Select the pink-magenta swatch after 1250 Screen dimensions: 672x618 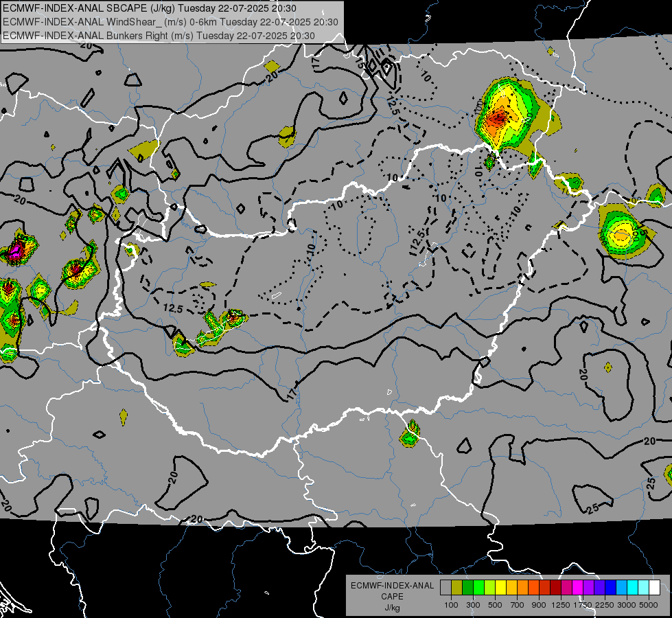[566, 588]
